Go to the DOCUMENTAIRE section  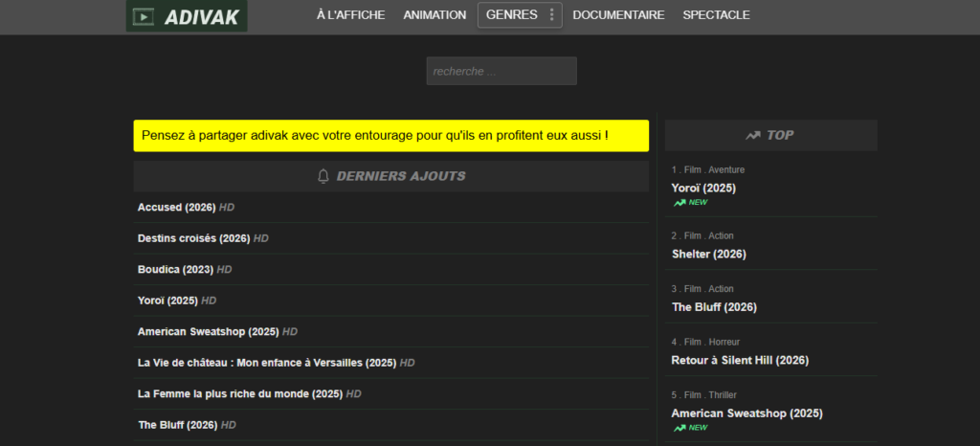tap(619, 15)
